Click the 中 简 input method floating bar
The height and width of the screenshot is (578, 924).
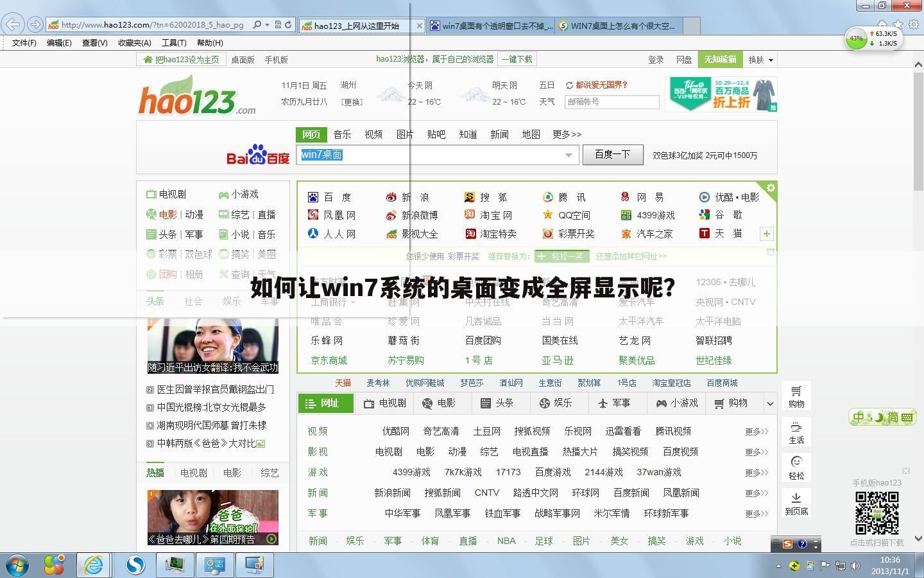(x=882, y=417)
